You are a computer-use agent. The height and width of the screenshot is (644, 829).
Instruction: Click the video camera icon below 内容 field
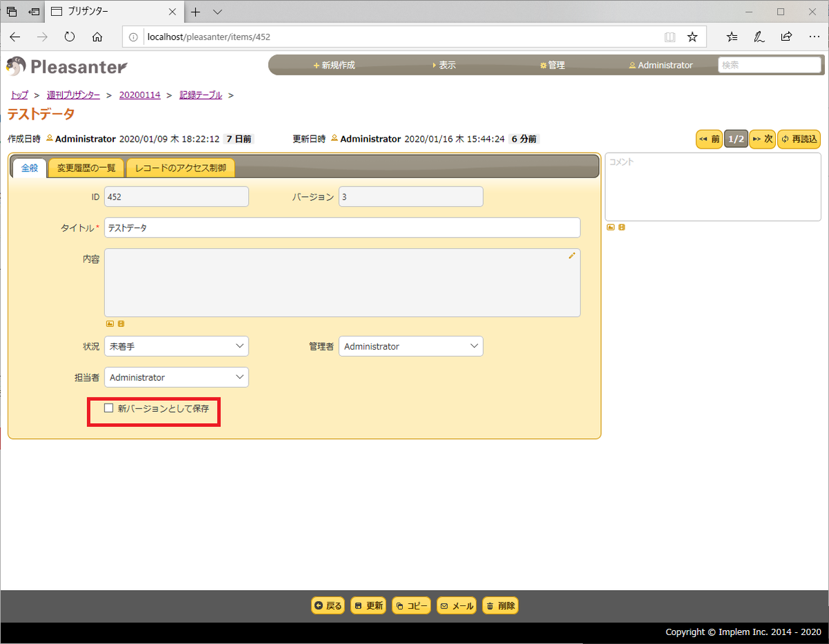121,323
